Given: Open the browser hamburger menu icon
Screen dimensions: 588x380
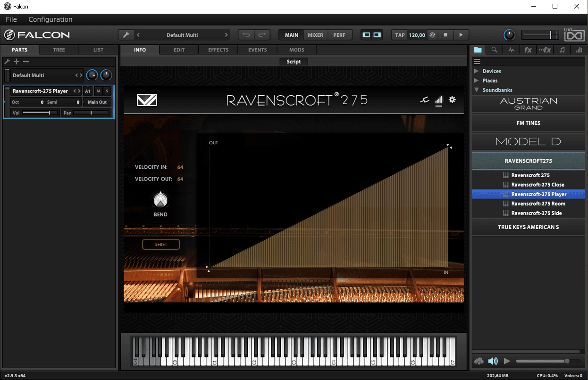Looking at the screenshot, I should [477, 61].
